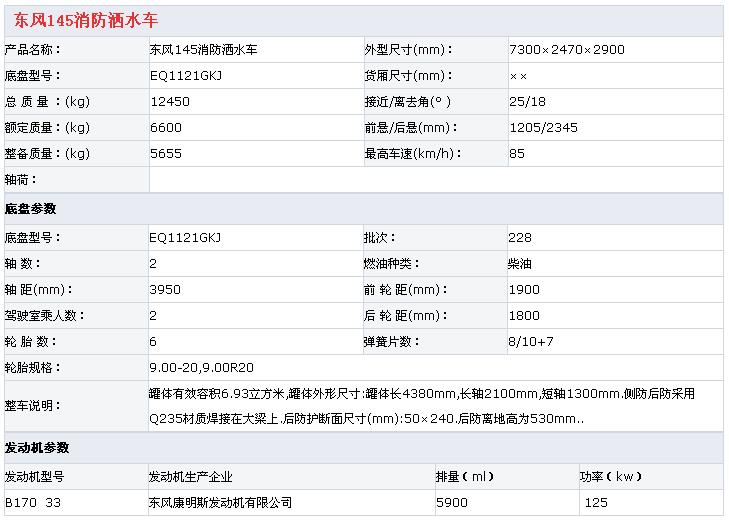Select rear track value 1800
729x521 pixels.
click(x=524, y=316)
